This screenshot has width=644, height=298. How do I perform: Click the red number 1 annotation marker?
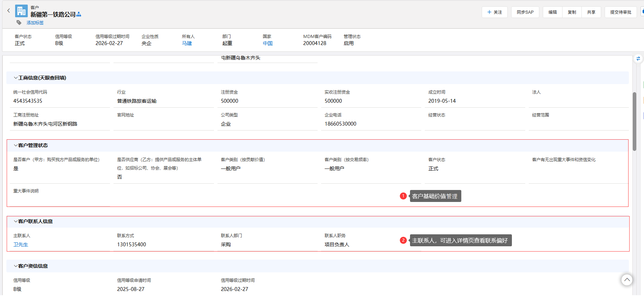pos(403,196)
